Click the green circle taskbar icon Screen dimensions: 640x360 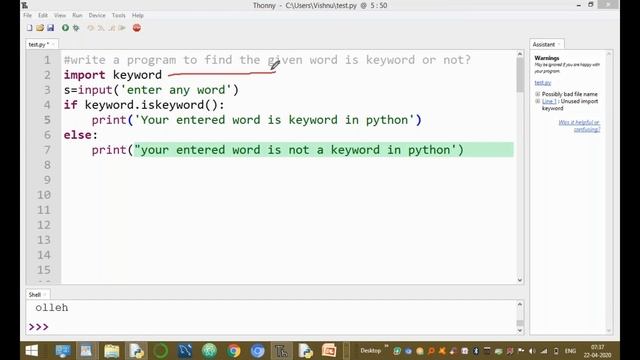click(x=160, y=351)
